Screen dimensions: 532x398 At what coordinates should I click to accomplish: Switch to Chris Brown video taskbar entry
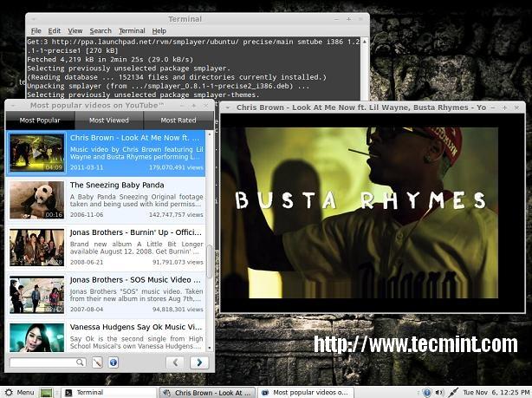[208, 393]
